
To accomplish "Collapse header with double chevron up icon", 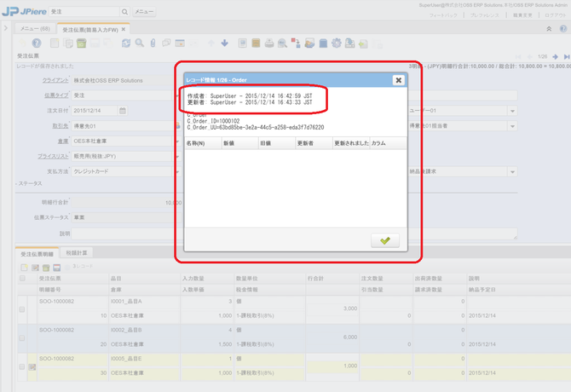I will click(549, 29).
